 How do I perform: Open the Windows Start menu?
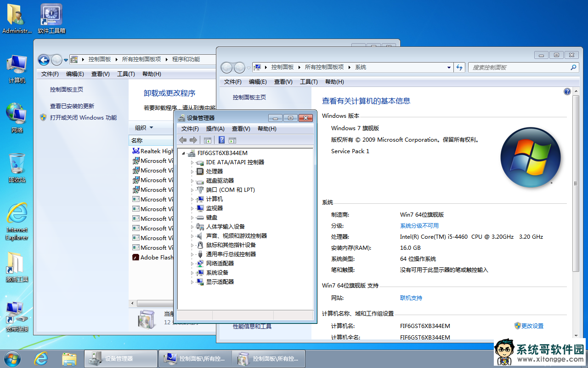pyautogui.click(x=12, y=358)
